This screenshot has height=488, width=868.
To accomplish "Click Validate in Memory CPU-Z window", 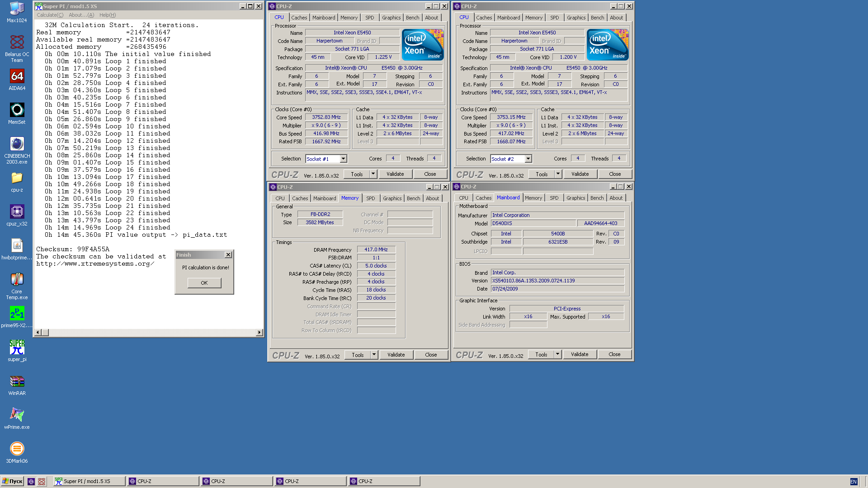I will coord(396,355).
